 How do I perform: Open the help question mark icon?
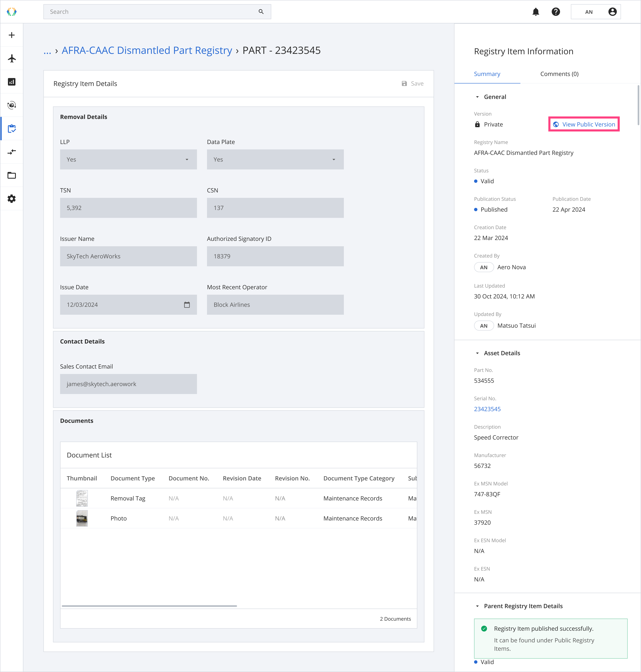[556, 12]
